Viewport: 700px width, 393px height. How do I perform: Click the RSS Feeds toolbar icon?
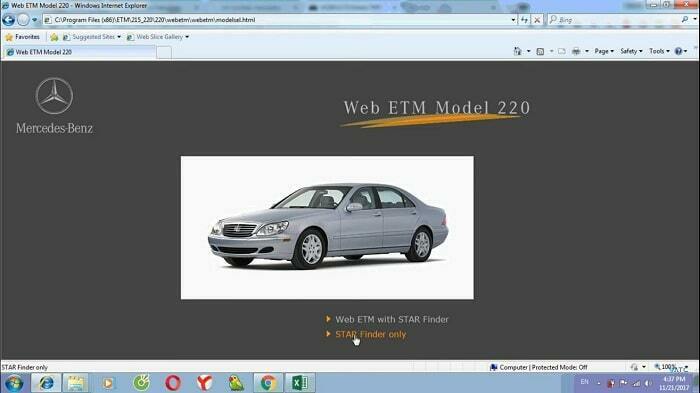click(540, 51)
